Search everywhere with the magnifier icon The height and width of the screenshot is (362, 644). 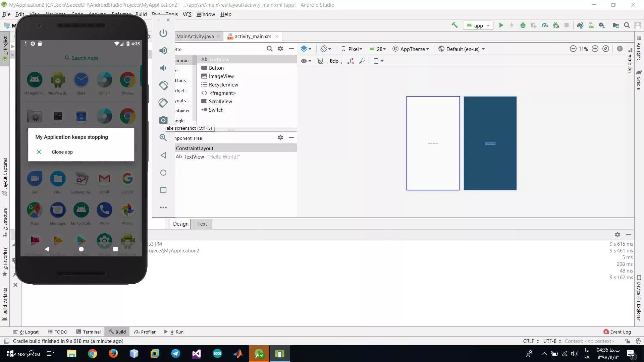coord(627,25)
